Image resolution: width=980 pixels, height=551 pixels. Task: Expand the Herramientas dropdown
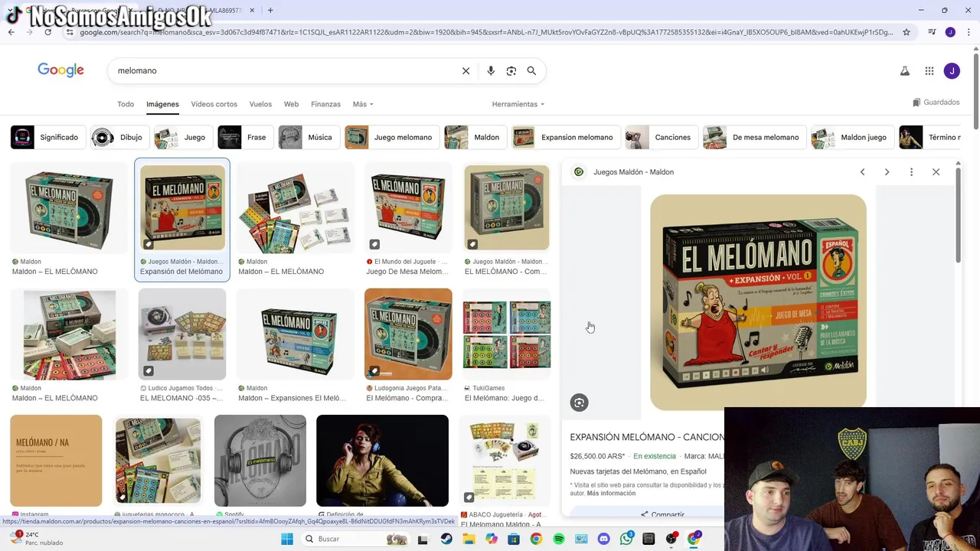click(x=518, y=104)
